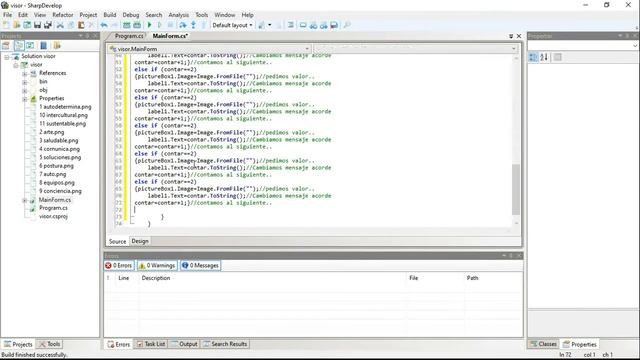640x360 pixels.
Task: Click the Rebuild Solution toolbar icon
Action: (137, 25)
